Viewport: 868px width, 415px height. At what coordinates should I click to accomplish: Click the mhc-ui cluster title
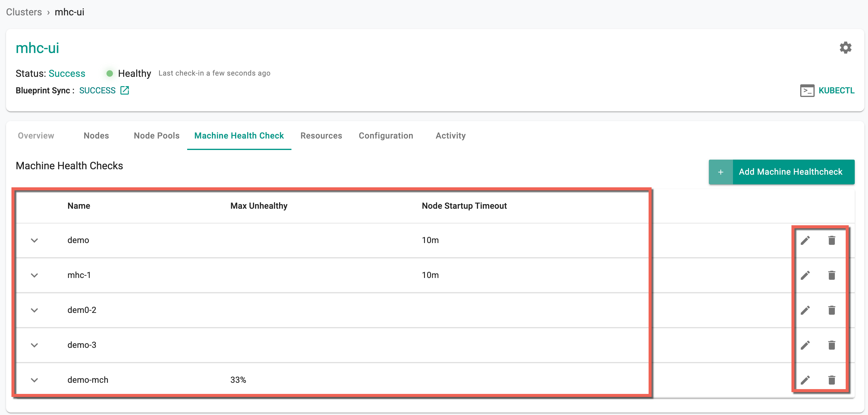click(37, 48)
